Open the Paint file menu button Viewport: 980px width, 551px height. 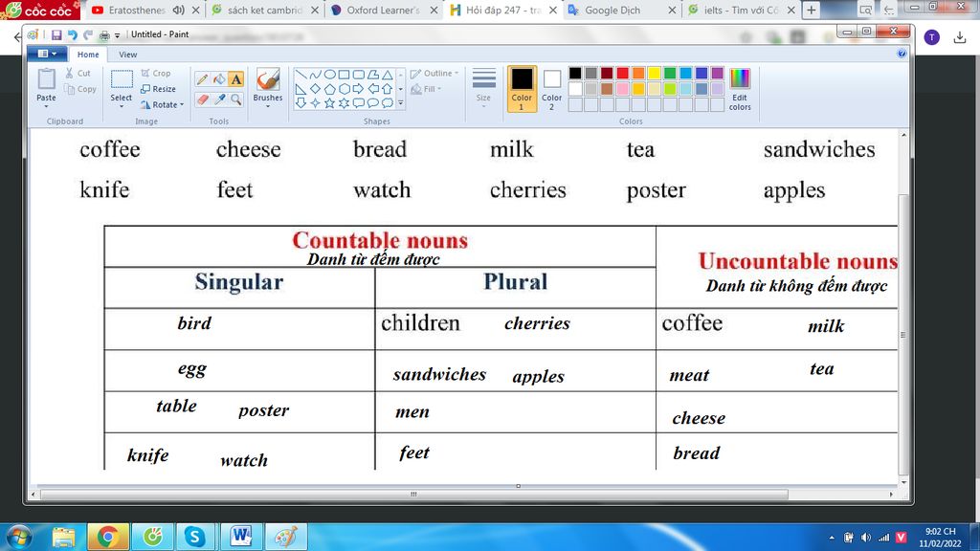(x=48, y=54)
